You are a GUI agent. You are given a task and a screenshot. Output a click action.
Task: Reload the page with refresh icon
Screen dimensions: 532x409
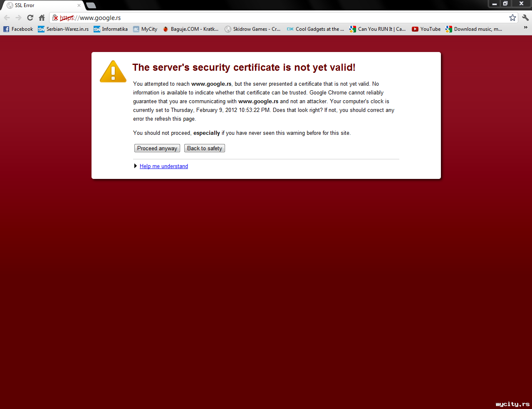(x=30, y=17)
